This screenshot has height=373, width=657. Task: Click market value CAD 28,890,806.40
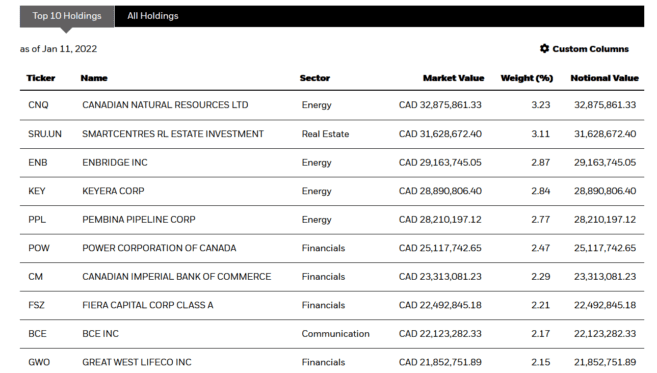[x=440, y=191]
